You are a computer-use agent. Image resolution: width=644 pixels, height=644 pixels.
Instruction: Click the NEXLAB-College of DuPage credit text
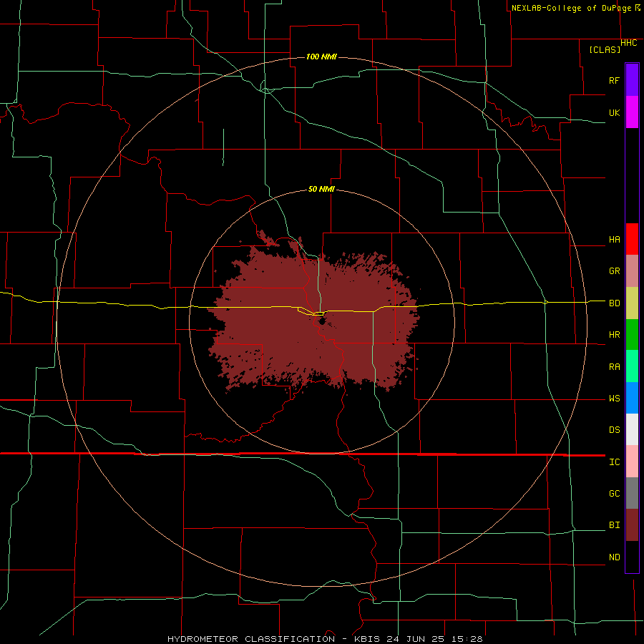coord(571,8)
